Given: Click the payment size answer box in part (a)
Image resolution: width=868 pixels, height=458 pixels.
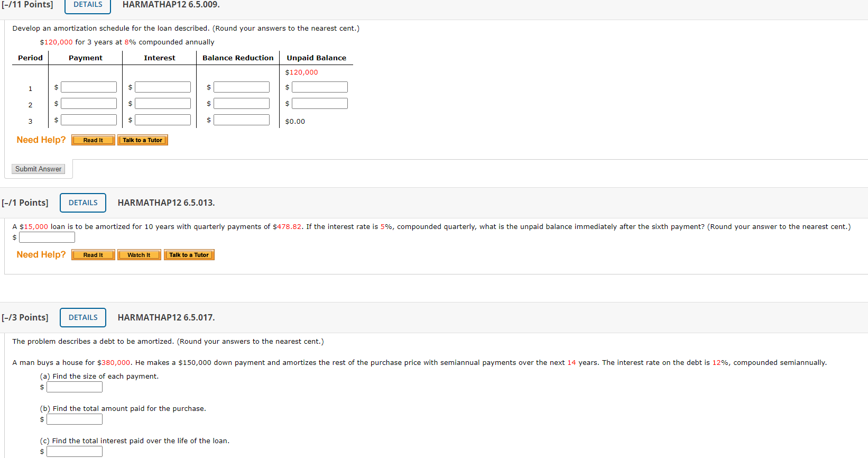Looking at the screenshot, I should coord(74,387).
